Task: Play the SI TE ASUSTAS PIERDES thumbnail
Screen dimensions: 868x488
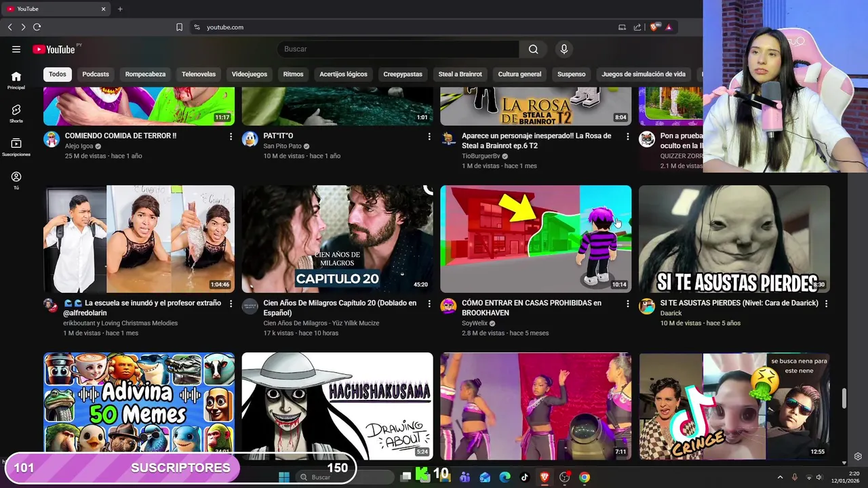Action: click(x=734, y=239)
